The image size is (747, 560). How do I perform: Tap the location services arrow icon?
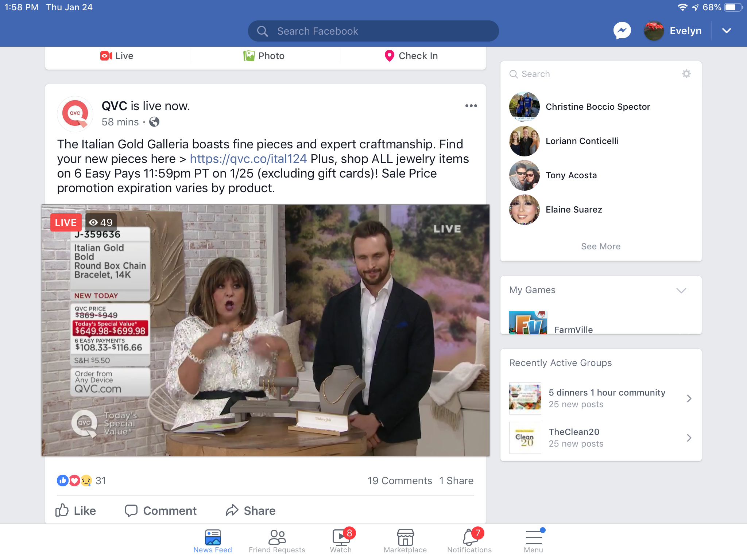click(696, 7)
